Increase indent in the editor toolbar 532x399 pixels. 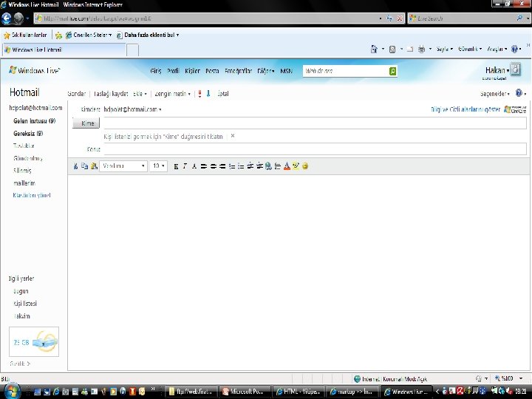[x=259, y=166]
